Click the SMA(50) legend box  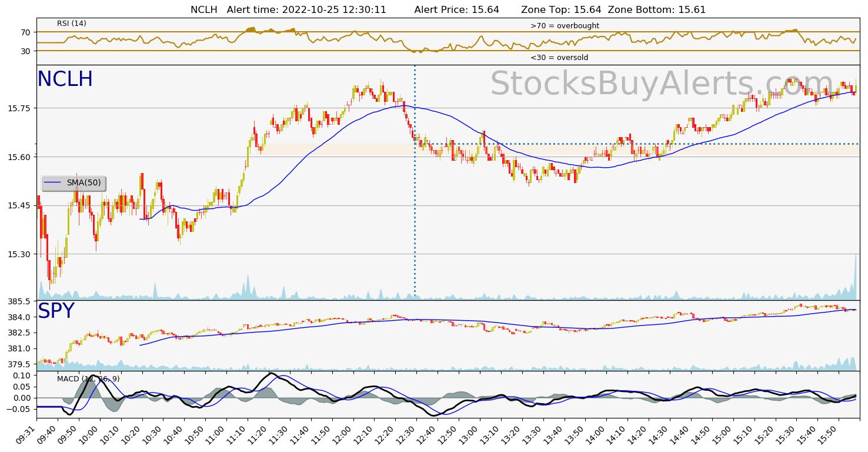[x=74, y=183]
